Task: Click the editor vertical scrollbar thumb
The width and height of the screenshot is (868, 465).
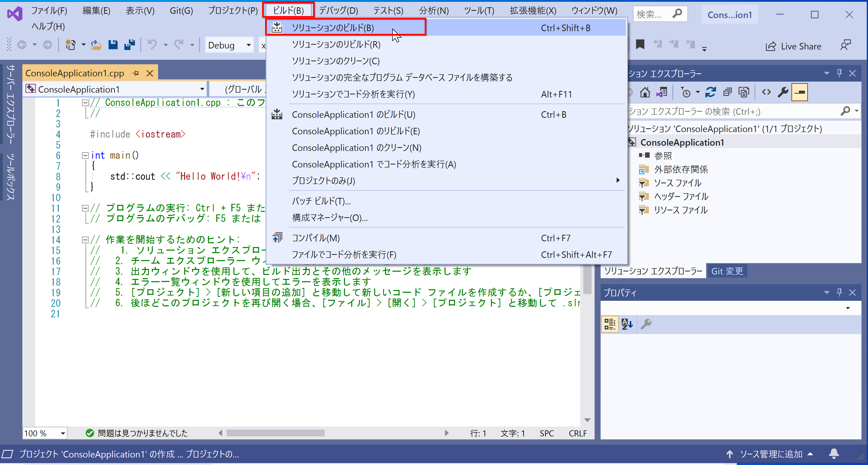Action: (x=587, y=279)
